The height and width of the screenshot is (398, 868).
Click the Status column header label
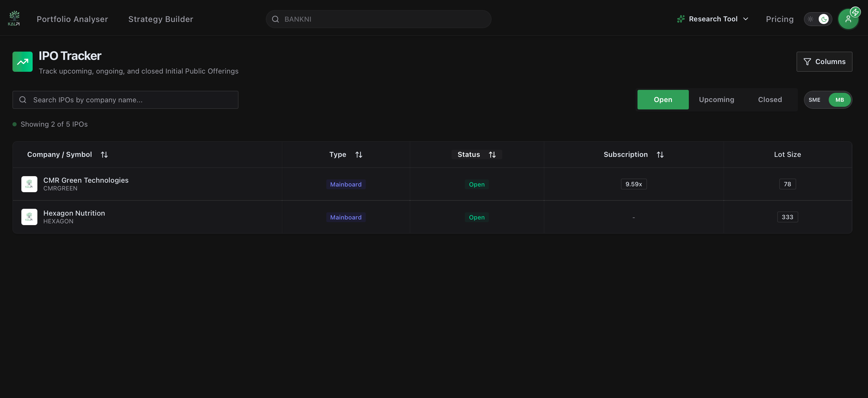coord(468,155)
